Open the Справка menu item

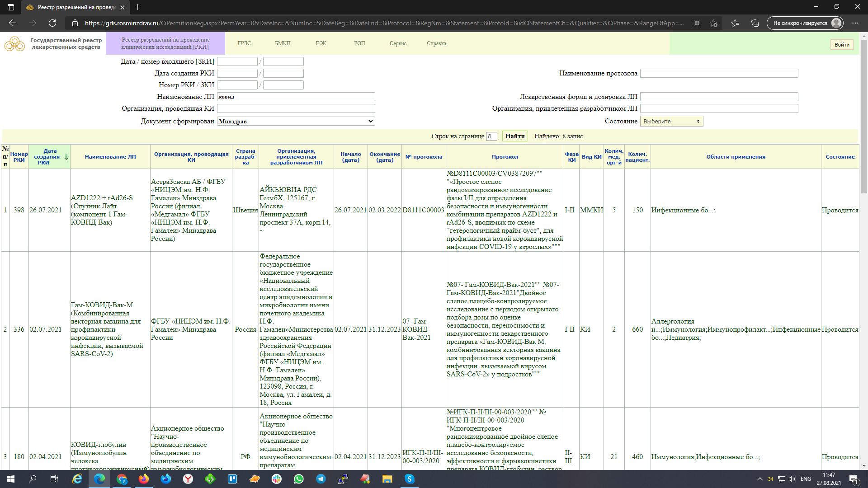436,43
